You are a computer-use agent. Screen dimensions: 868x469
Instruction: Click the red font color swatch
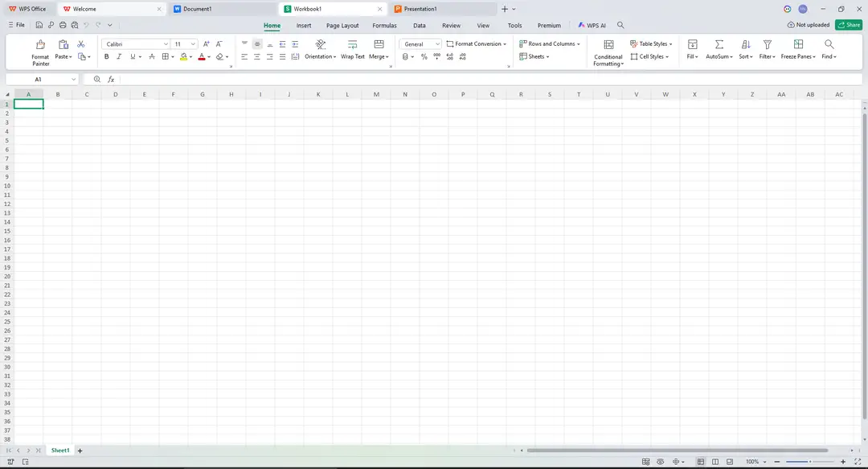(x=202, y=56)
